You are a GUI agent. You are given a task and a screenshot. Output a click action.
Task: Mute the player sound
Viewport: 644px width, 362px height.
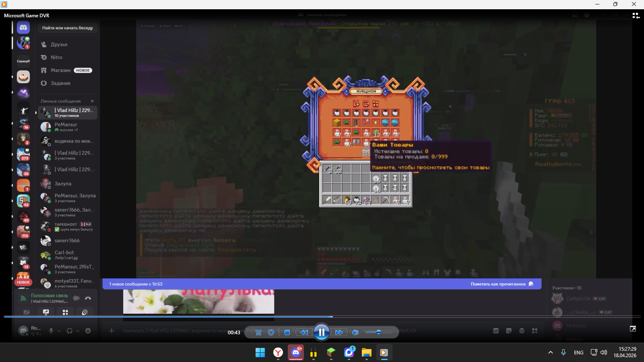point(355,332)
